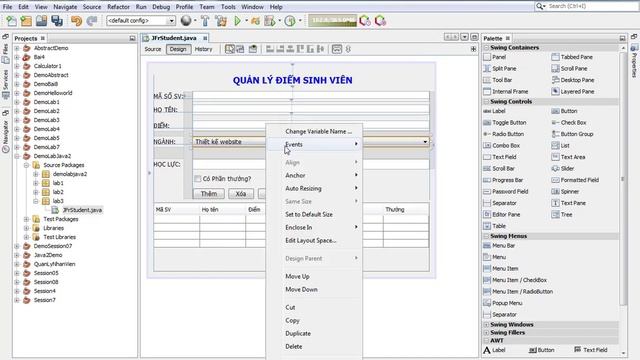640x360 pixels.
Task: Toggle Connection Mode in designer toolbar
Action: (240, 49)
